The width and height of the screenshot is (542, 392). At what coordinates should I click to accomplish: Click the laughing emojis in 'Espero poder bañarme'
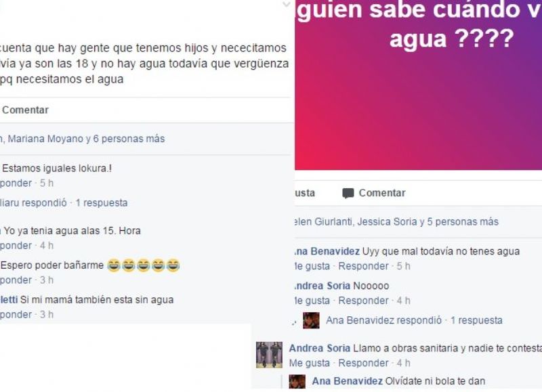point(144,265)
